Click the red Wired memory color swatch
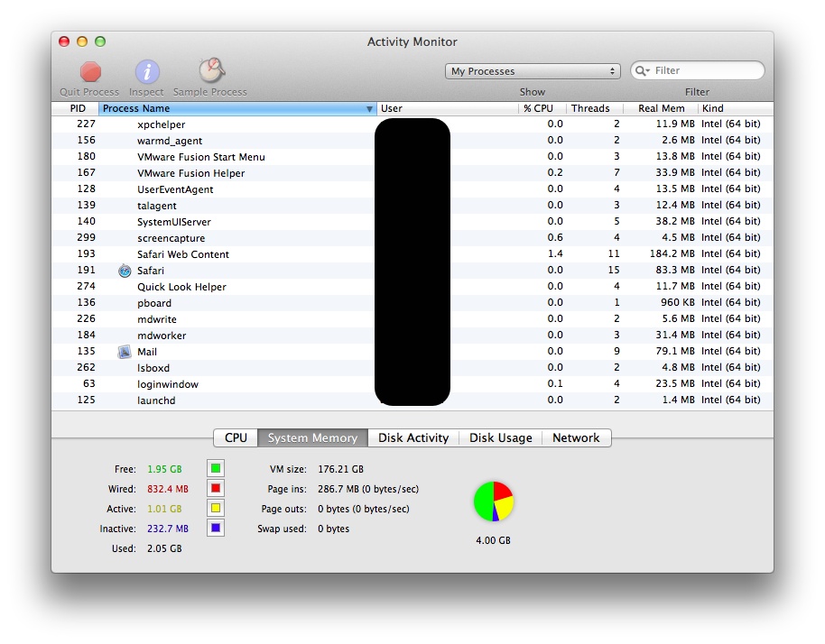This screenshot has height=644, width=825. pos(216,488)
